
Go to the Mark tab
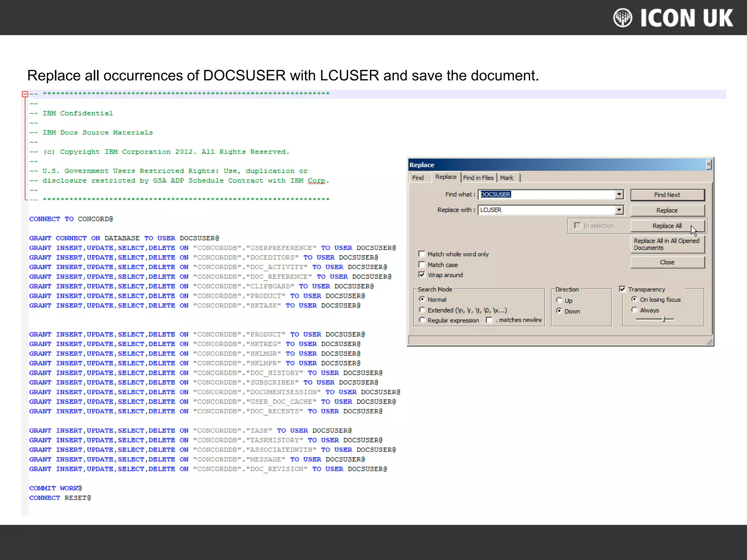pos(507,178)
